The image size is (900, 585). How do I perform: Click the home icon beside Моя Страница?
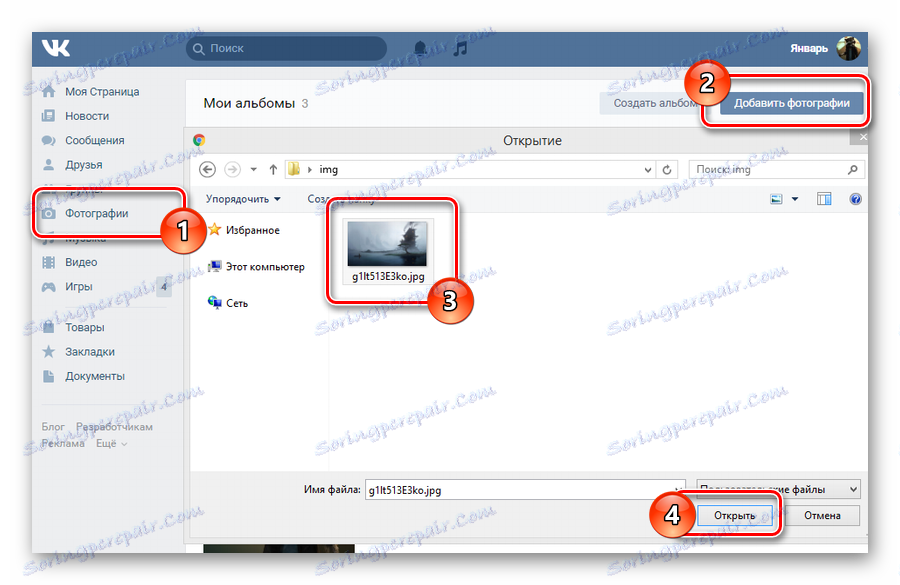tap(49, 91)
